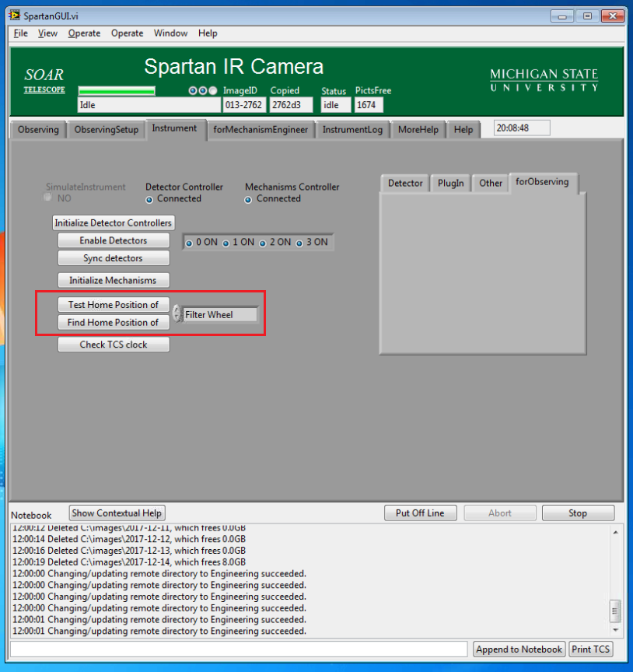Click the Michigan State University logo
Image resolution: width=633 pixels, height=672 pixels.
544,79
